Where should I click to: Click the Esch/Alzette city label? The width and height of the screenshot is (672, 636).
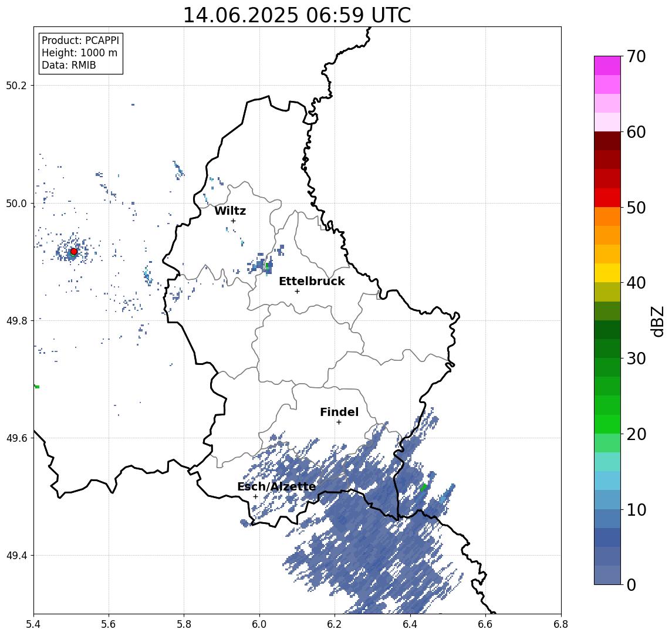(276, 486)
